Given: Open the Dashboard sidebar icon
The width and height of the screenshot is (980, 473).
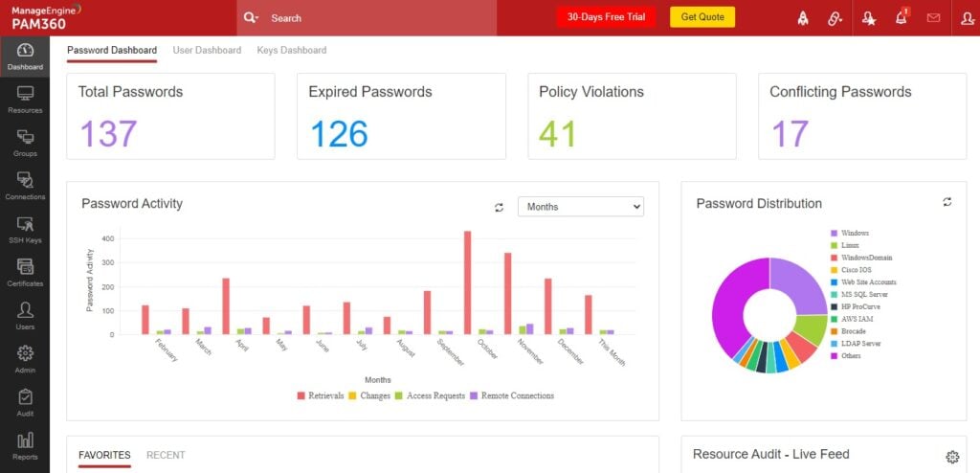Looking at the screenshot, I should pos(25,56).
